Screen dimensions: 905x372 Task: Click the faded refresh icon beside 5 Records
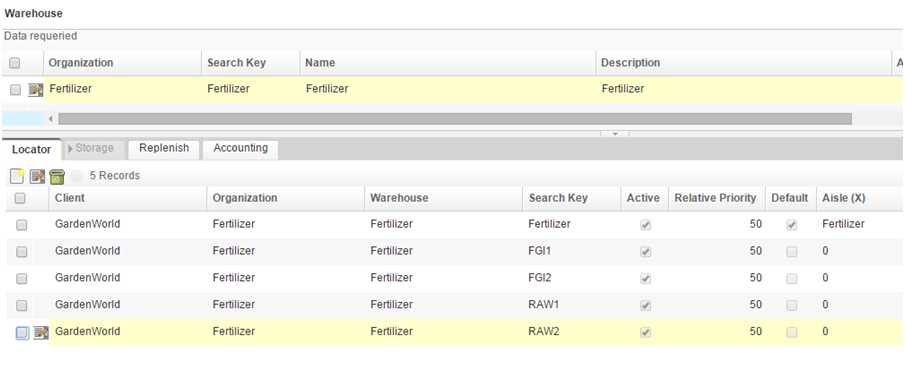click(x=77, y=176)
